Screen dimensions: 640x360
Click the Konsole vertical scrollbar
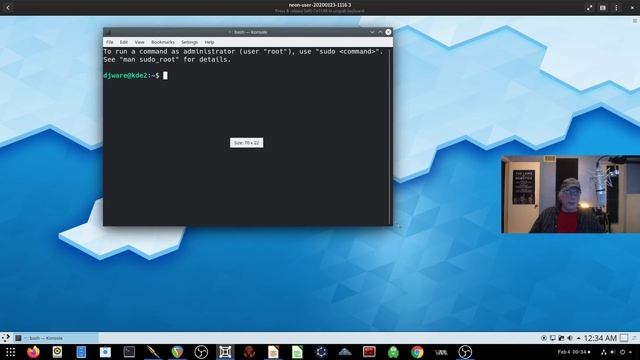coord(391,136)
